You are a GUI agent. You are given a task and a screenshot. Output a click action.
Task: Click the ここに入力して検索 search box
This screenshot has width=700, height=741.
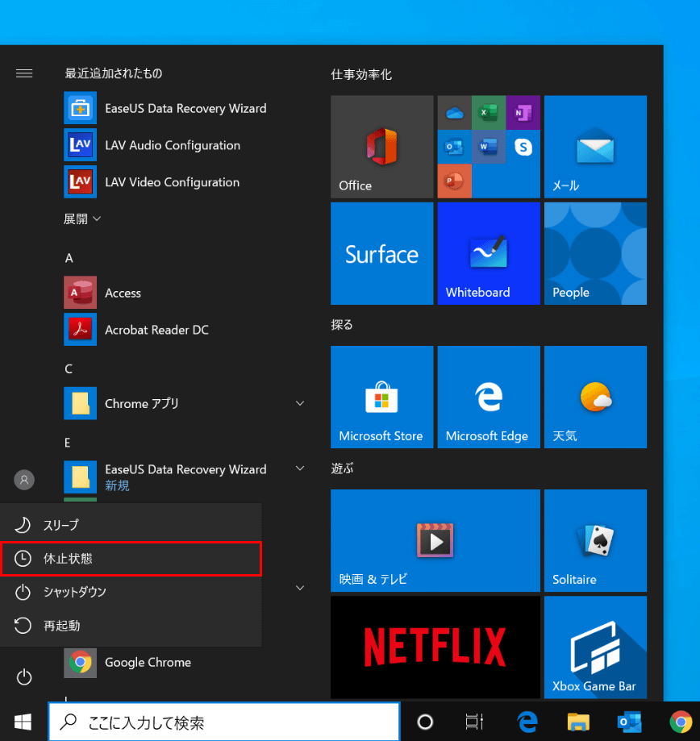[x=224, y=722]
